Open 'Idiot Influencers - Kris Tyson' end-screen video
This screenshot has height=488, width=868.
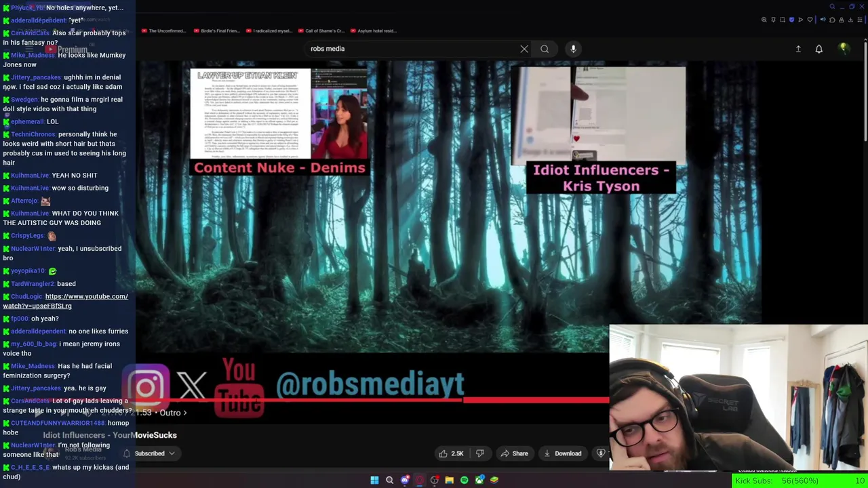(x=600, y=130)
